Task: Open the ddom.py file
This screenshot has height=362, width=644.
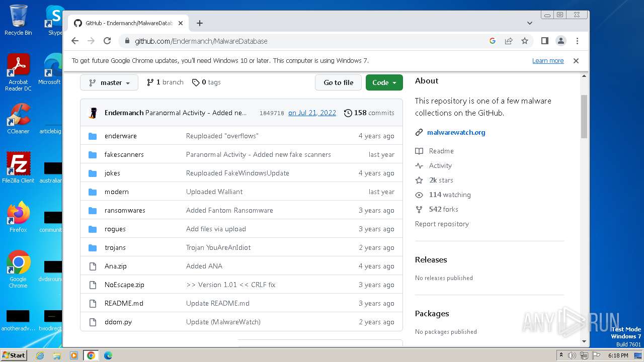Action: point(118,322)
